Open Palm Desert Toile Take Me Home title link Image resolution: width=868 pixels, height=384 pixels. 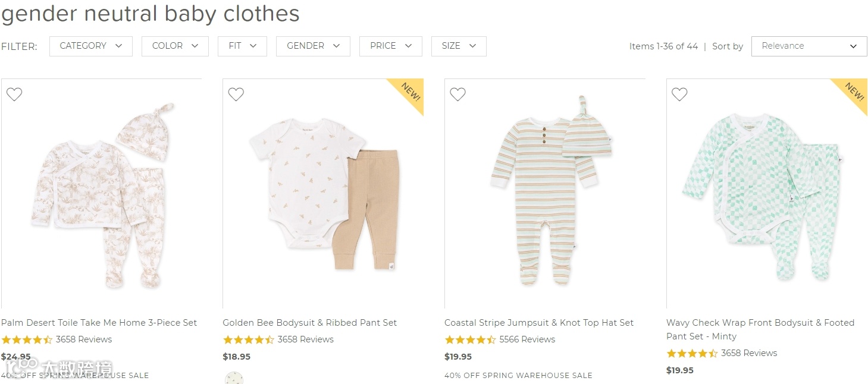(99, 323)
